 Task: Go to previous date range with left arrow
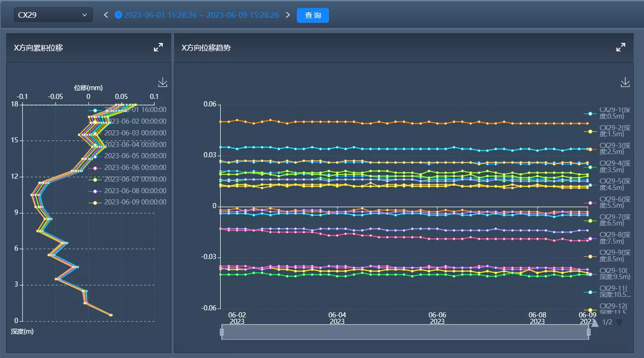pos(106,15)
